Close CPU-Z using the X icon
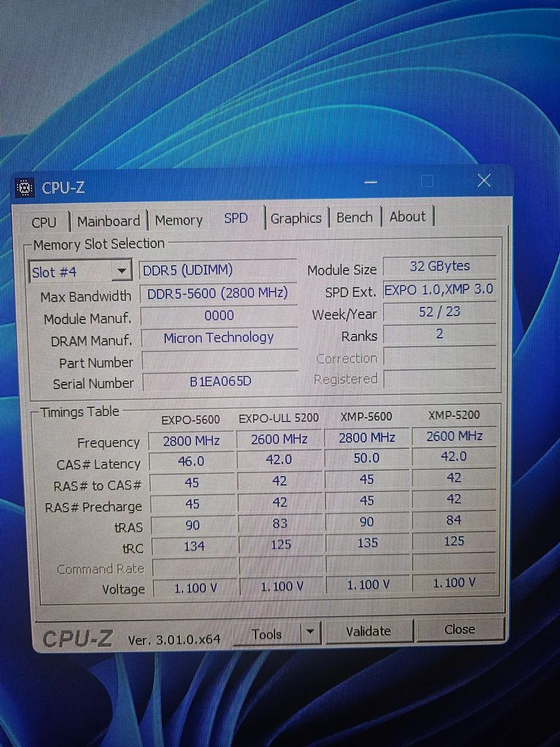 pyautogui.click(x=484, y=180)
